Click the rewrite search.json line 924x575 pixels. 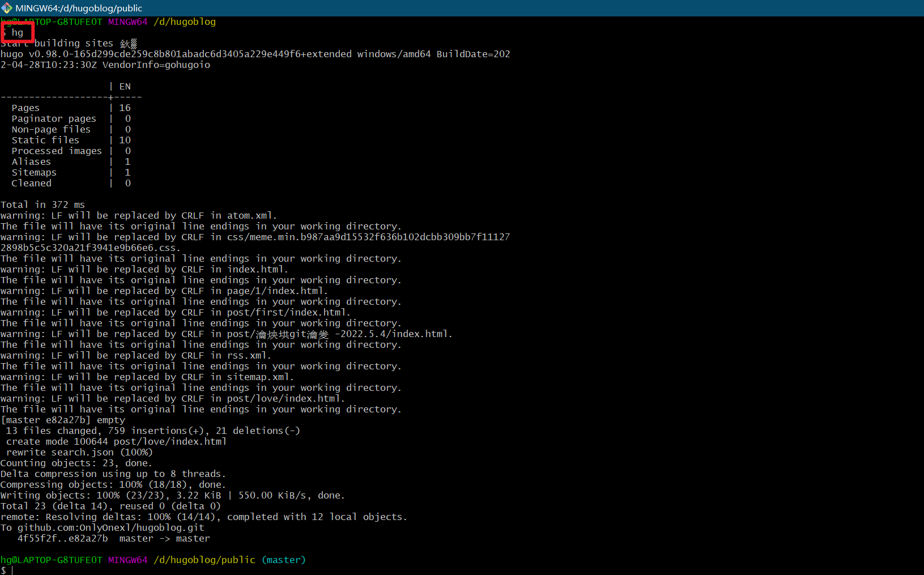pos(79,452)
